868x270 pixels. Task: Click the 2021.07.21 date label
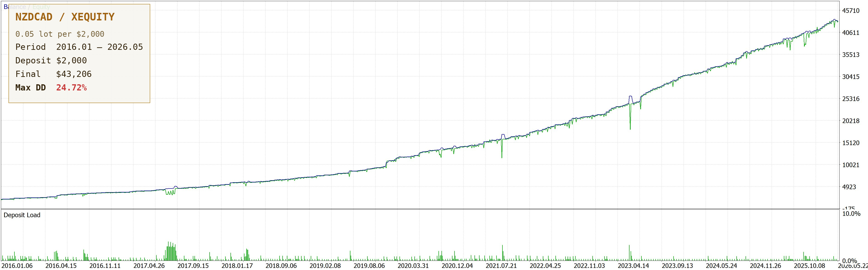point(501,266)
